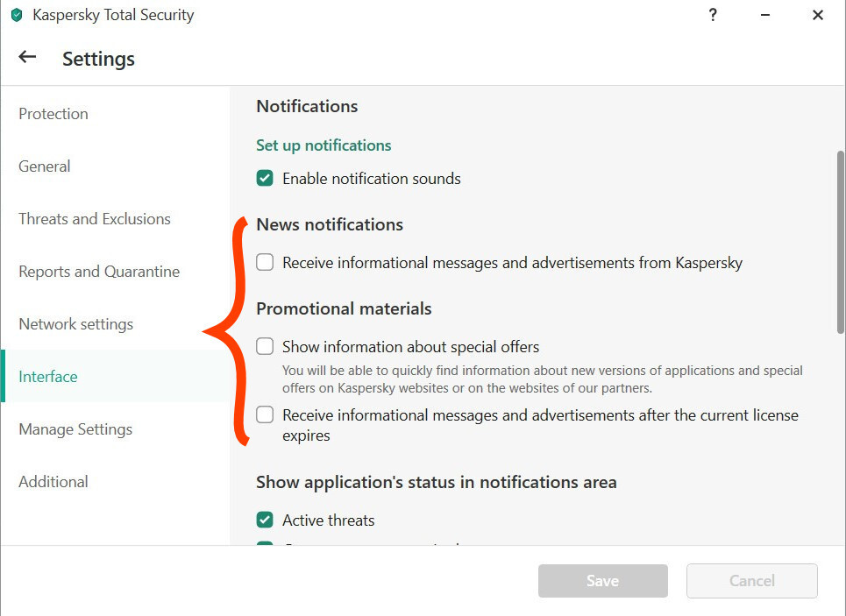
Task: Go to the General settings tab
Action: pos(45,166)
